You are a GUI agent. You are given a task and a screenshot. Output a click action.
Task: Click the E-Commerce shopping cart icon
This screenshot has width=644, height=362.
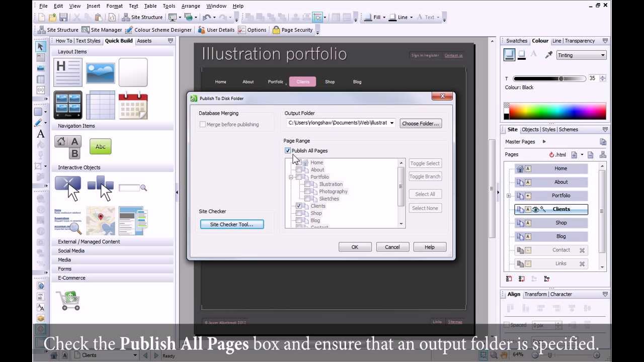pos(68,301)
